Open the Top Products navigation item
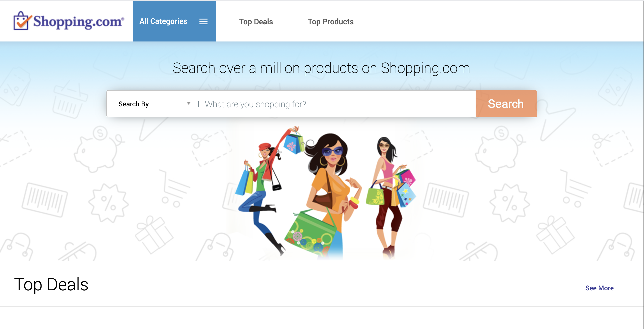The width and height of the screenshot is (644, 329). (331, 22)
